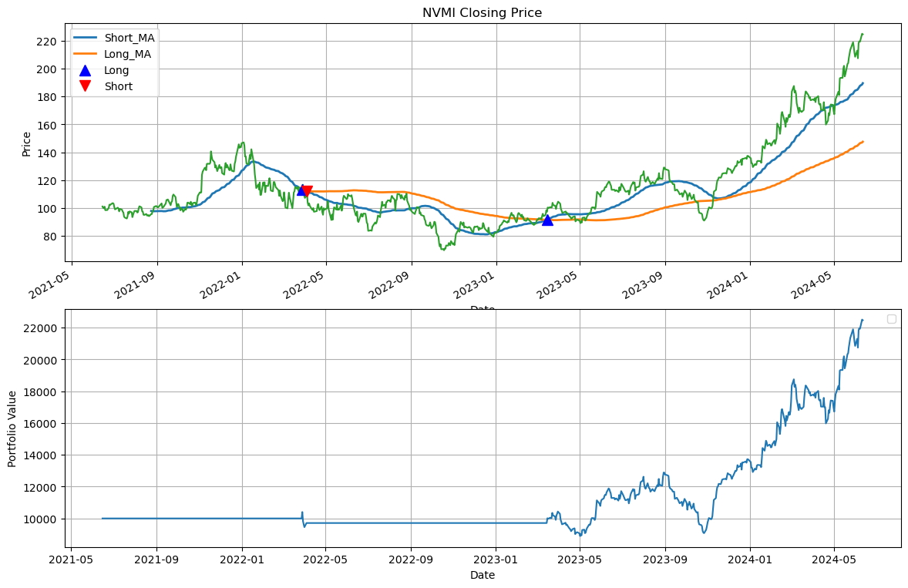Click the horizontal 2023-05 tick on portfolio chart
The height and width of the screenshot is (588, 908).
pos(580,560)
